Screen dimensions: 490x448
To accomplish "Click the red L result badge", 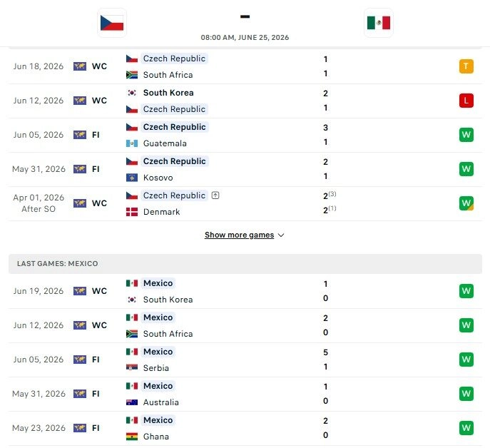I will point(466,101).
